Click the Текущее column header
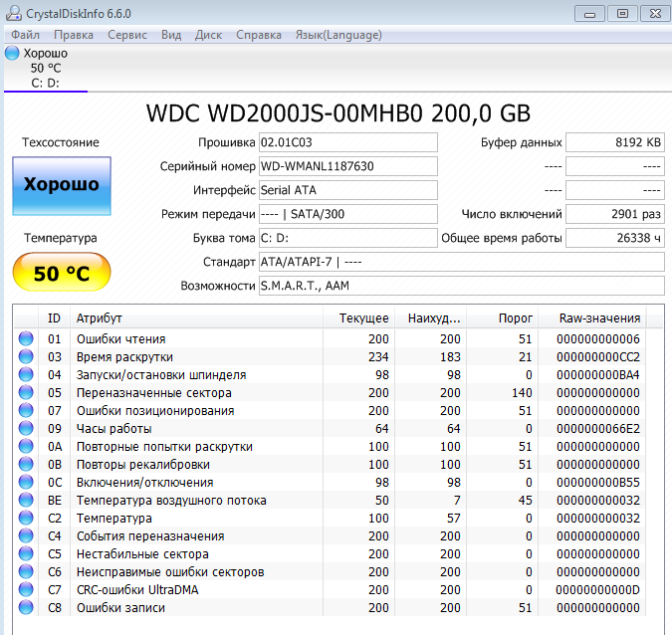Viewport: 672px width, 635px height. tap(358, 318)
